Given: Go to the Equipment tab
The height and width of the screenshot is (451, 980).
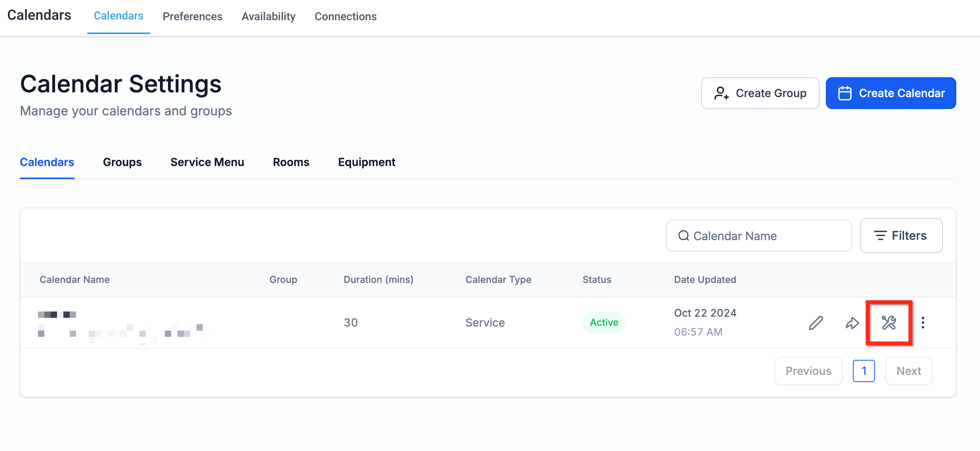Looking at the screenshot, I should (x=366, y=162).
